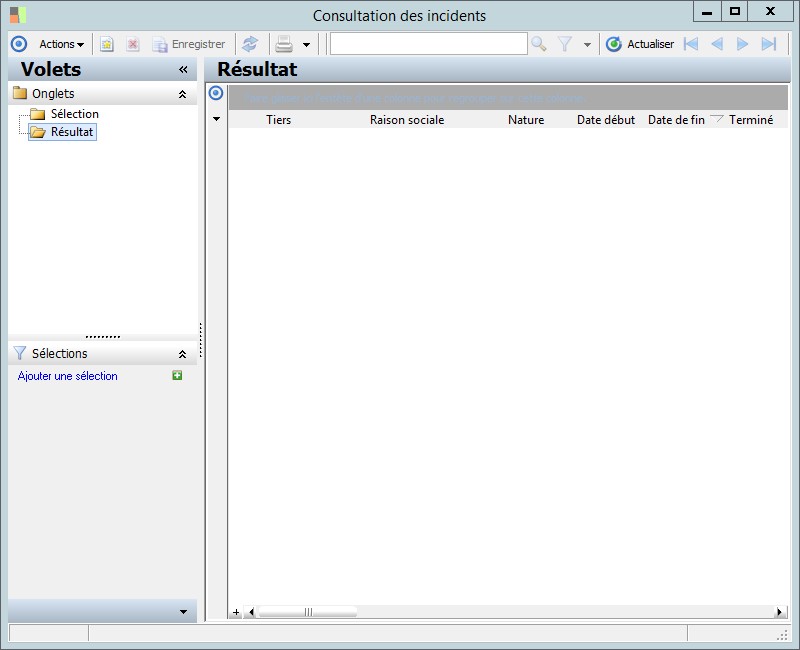The image size is (800, 650).
Task: Click the blue circle icon in Résultat grid
Action: pos(216,93)
